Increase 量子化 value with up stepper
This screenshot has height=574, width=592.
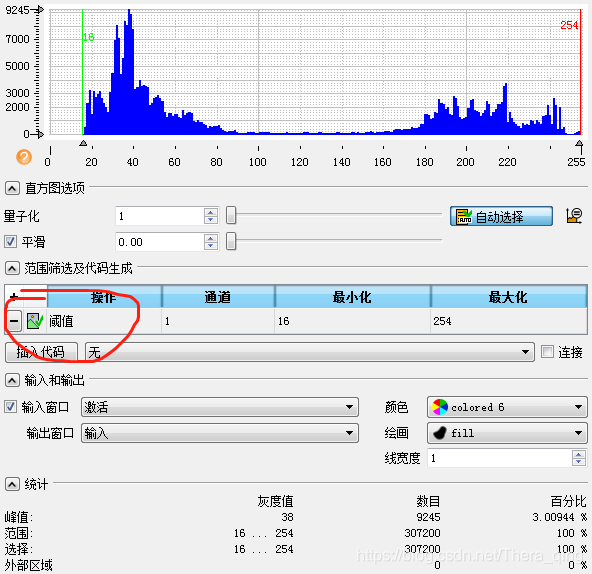click(211, 212)
